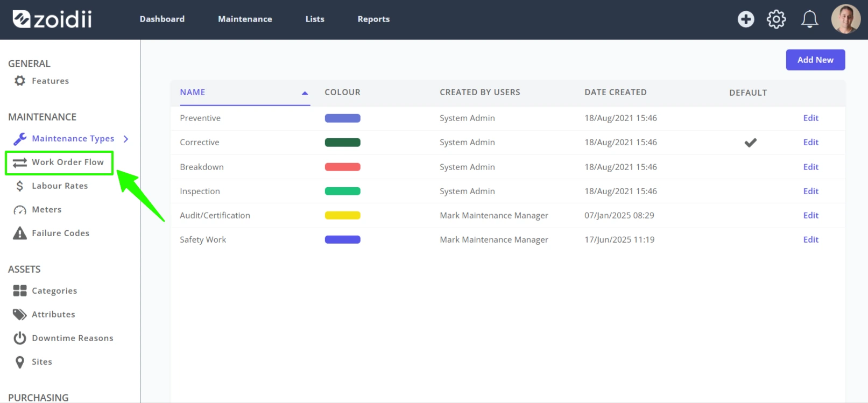Select the Inspection name cell
Image resolution: width=868 pixels, height=403 pixels.
click(x=200, y=191)
